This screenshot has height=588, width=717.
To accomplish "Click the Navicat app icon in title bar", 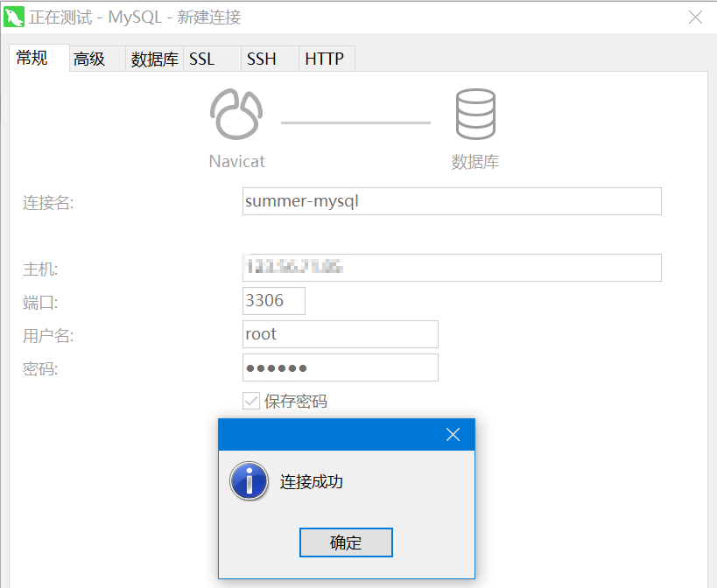I will point(13,17).
